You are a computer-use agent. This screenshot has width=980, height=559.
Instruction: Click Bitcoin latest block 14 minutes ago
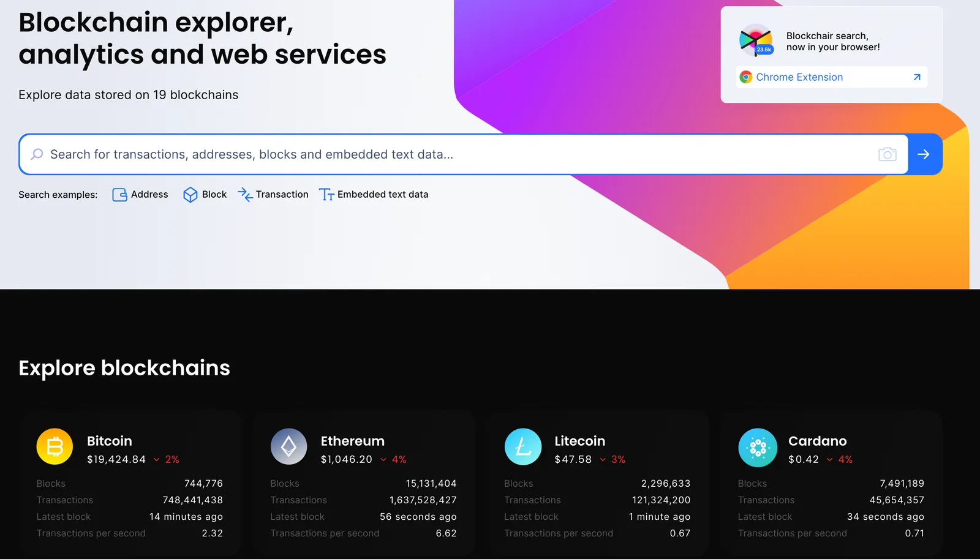(186, 517)
